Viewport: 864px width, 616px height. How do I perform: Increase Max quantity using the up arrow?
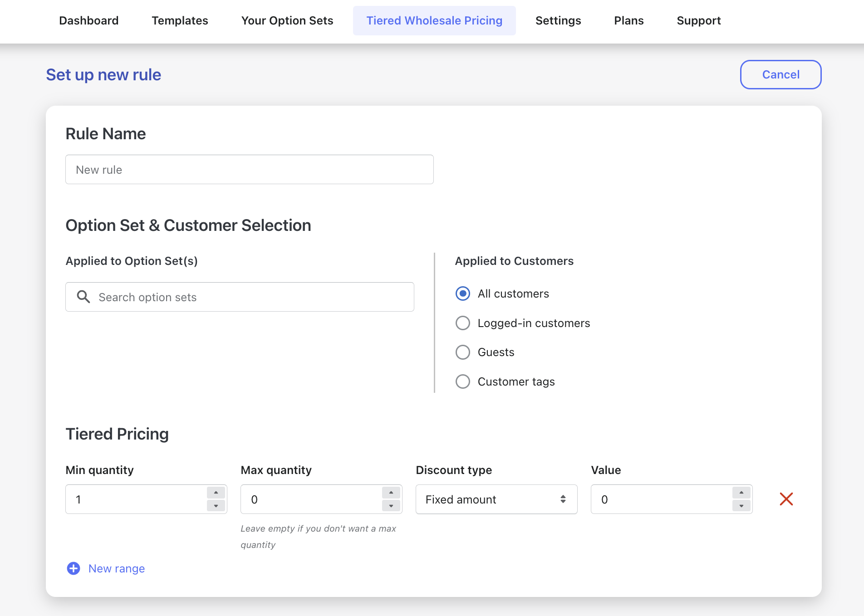coord(391,493)
